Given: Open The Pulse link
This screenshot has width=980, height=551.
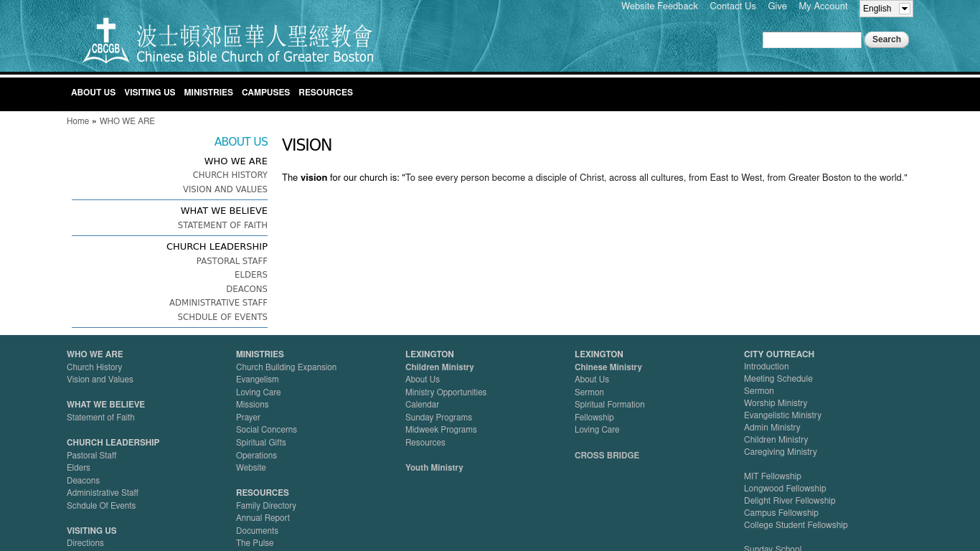Looking at the screenshot, I should point(255,543).
